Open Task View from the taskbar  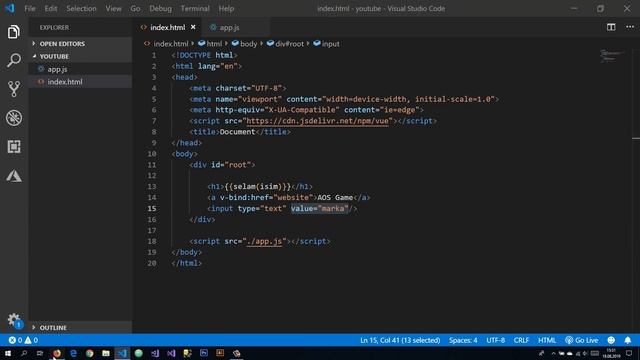pos(40,353)
